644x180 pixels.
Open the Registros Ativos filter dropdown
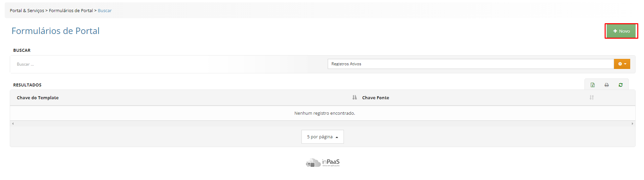click(471, 64)
